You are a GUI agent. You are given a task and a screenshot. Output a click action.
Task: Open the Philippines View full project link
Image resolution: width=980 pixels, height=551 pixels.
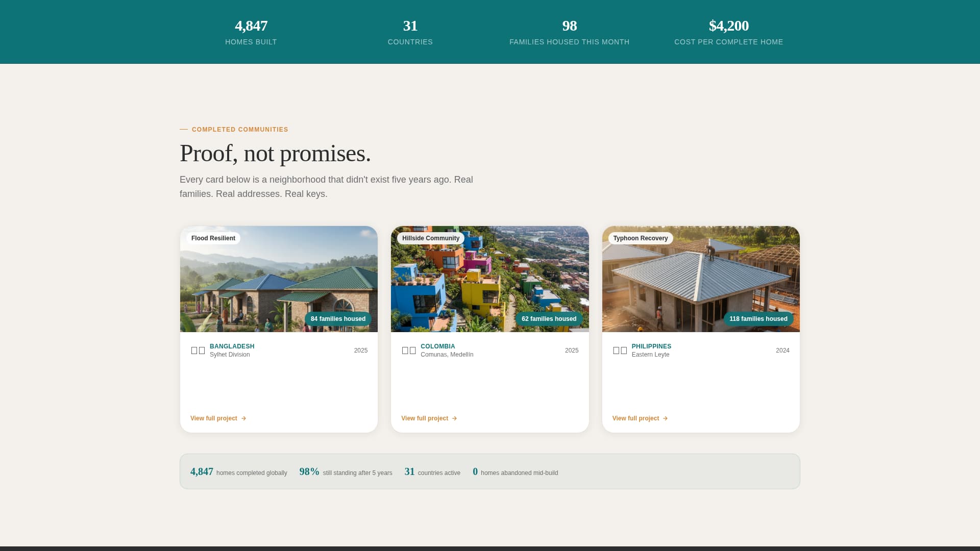(x=635, y=418)
